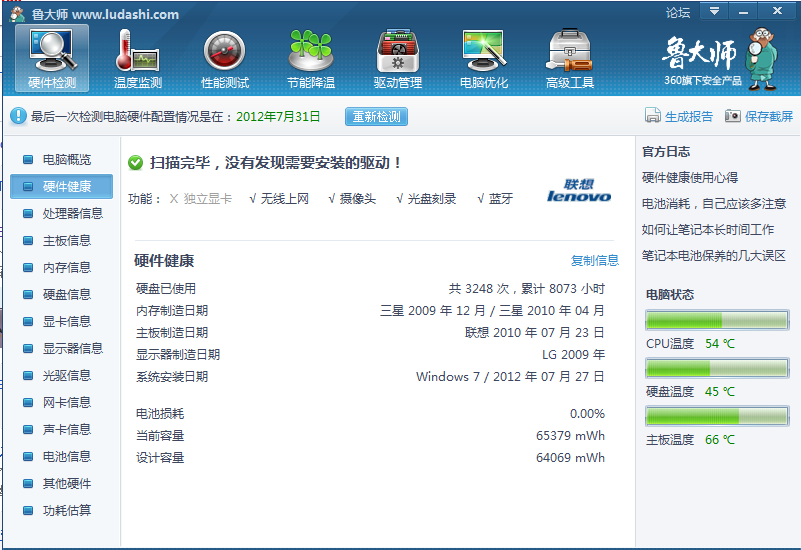Click the green scan-complete checkmark icon
Image resolution: width=801 pixels, height=550 pixels.
click(135, 163)
